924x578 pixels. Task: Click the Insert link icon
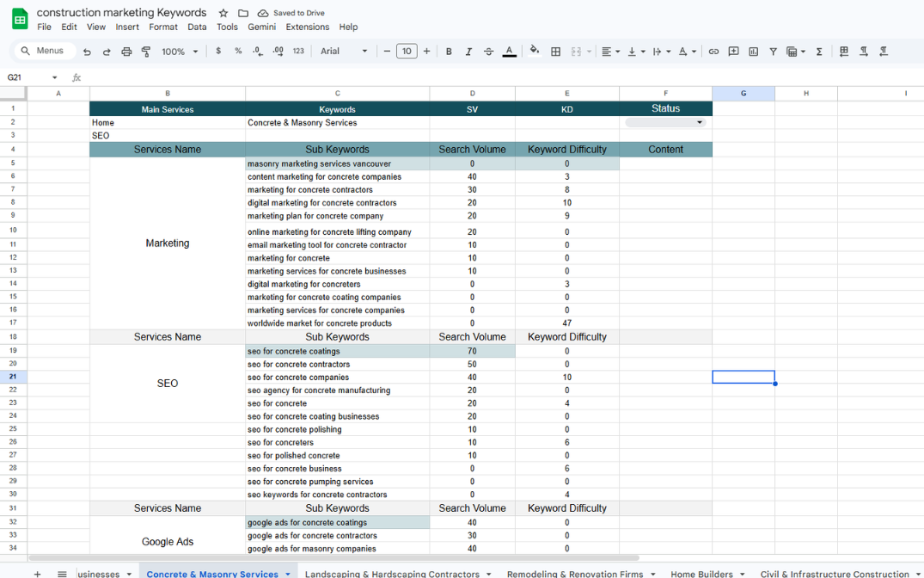tap(713, 52)
